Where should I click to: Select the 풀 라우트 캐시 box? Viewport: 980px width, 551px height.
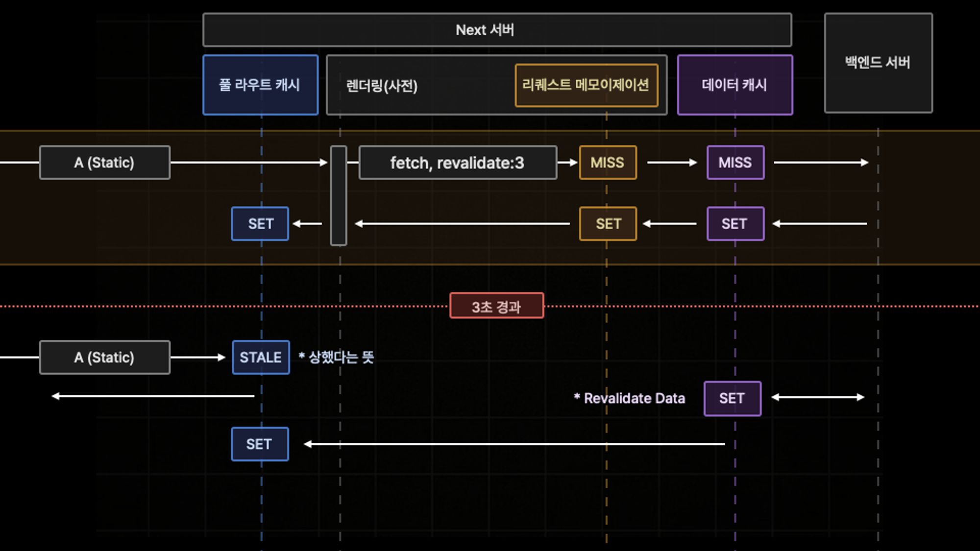[260, 85]
